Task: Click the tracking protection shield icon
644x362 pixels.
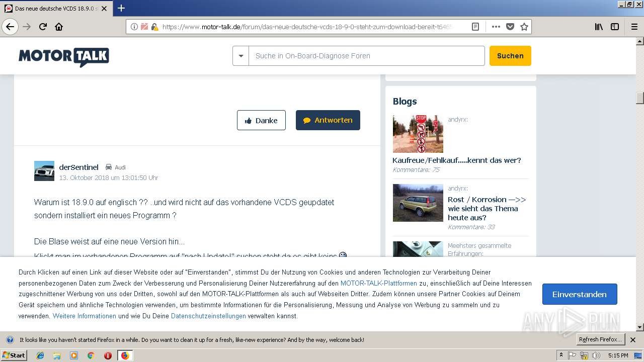Action: click(144, 27)
